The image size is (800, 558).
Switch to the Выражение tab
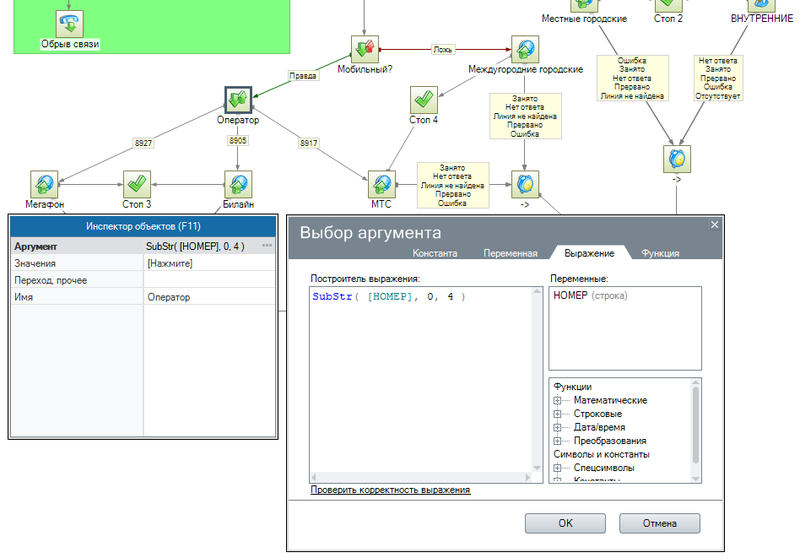pyautogui.click(x=589, y=253)
